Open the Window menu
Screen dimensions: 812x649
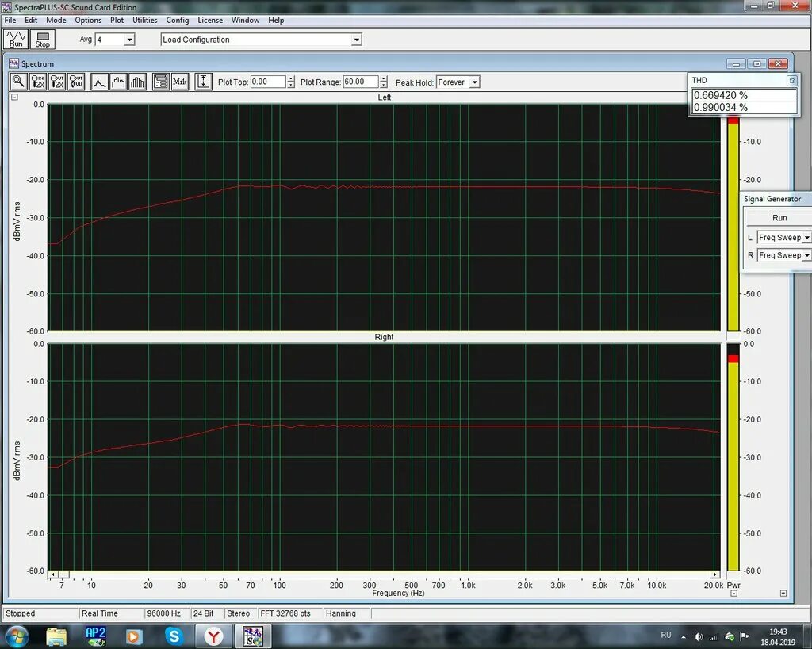coord(245,20)
